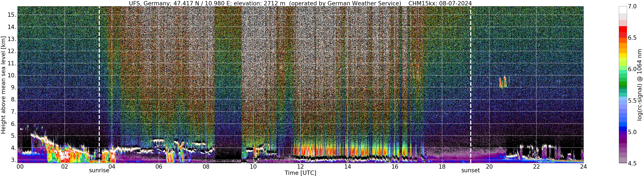Click the 'Height above mean sea level [km]' label
This screenshot has width=644, height=177.
[x=3, y=85]
